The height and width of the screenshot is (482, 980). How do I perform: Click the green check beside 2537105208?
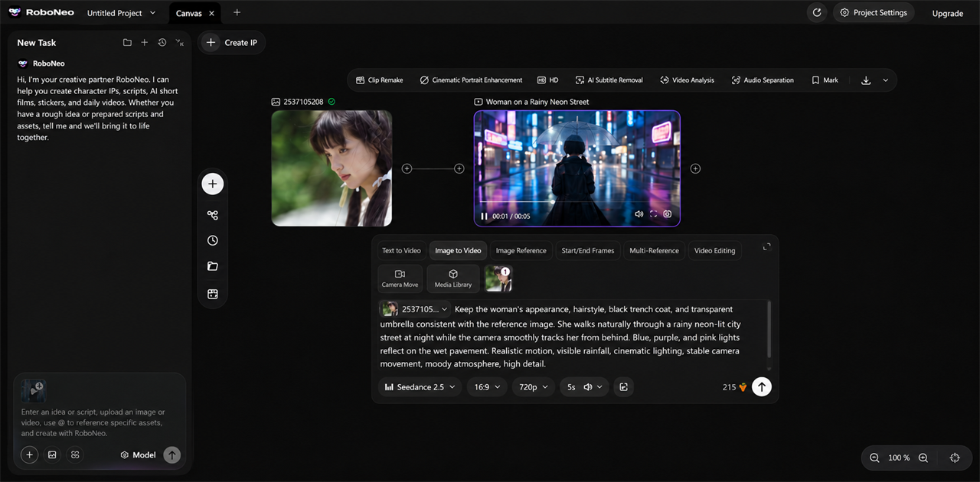click(x=332, y=102)
